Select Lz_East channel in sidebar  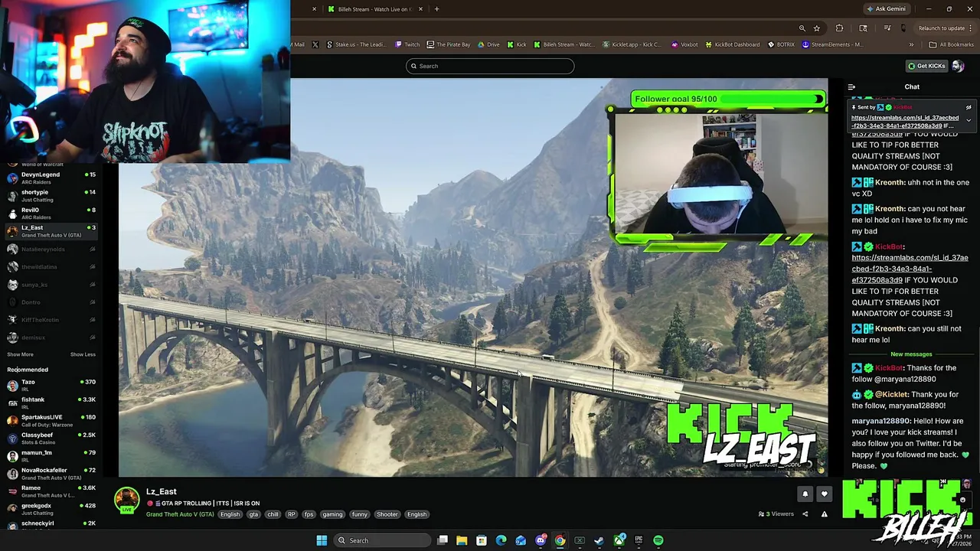52,231
